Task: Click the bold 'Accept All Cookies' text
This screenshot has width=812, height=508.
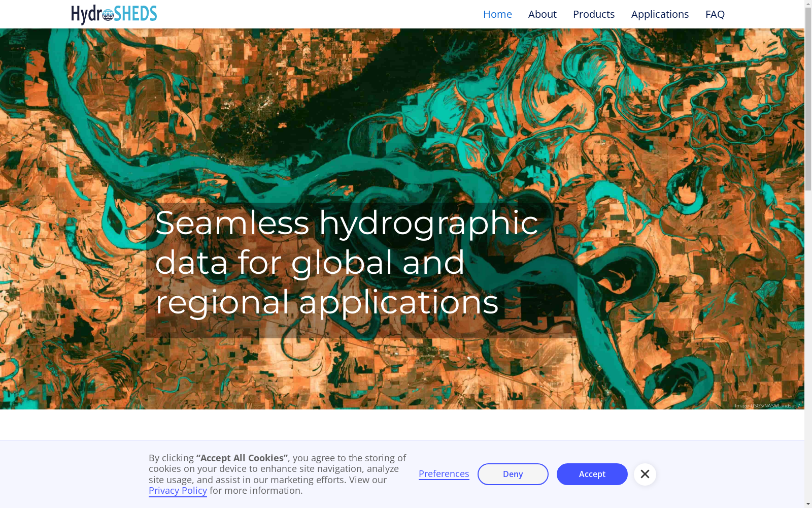Action: [242, 458]
